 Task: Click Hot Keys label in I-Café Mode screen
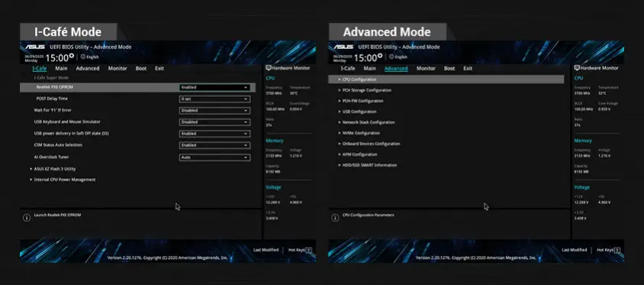click(x=296, y=250)
